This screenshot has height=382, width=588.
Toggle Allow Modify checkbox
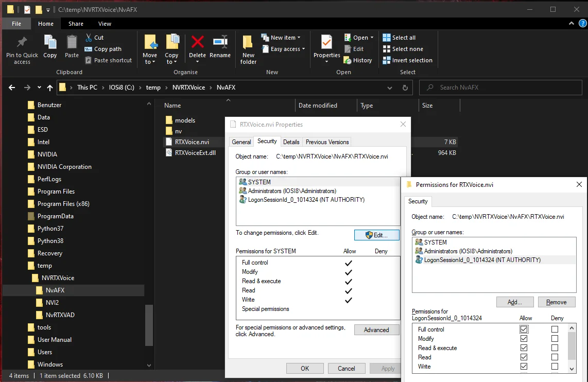coord(524,339)
